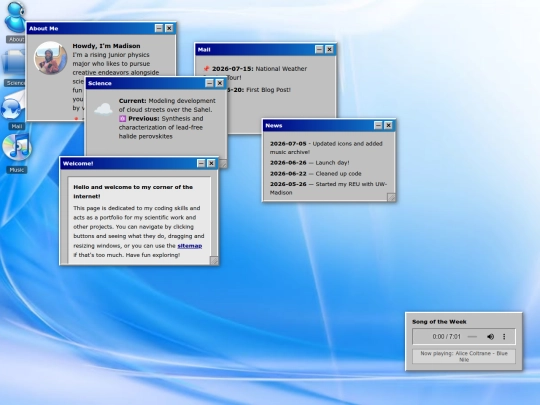The width and height of the screenshot is (540, 405).
Task: Minimize the Science window
Action: tap(209, 83)
